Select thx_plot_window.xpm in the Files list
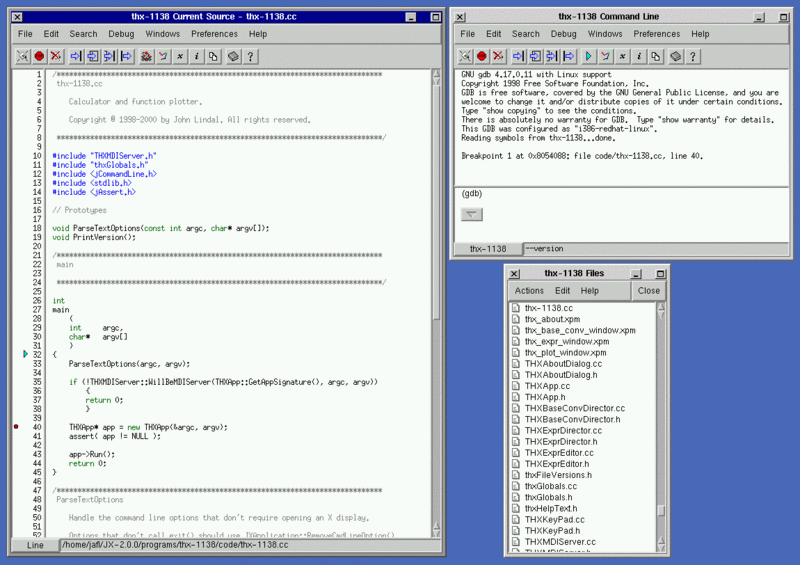Viewport: 800px width, 565px height. point(565,352)
